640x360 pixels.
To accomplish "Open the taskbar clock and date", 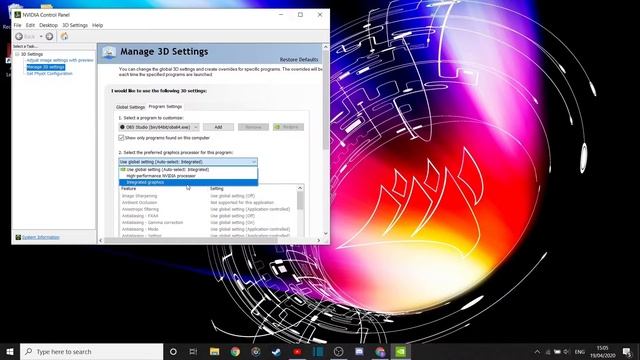I will pos(602,352).
